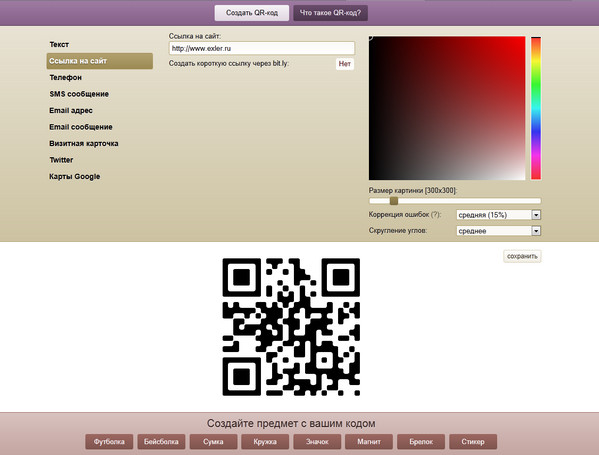This screenshot has height=455, width=599.
Task: Click the 'Футболка' product button
Action: click(x=109, y=442)
